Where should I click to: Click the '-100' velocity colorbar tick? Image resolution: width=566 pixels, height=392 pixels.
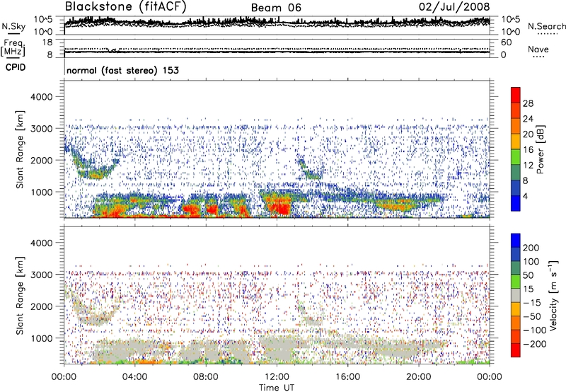coord(535,330)
